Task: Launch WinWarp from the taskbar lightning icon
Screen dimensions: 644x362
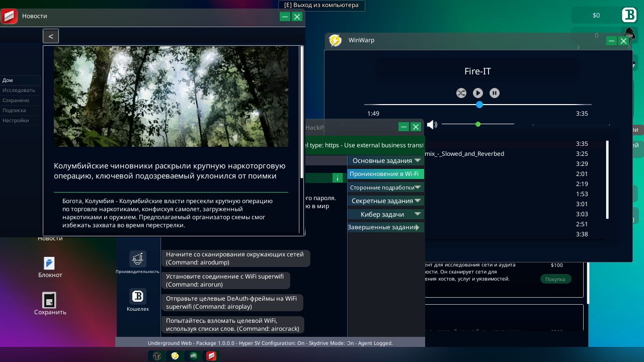Action: point(175,356)
